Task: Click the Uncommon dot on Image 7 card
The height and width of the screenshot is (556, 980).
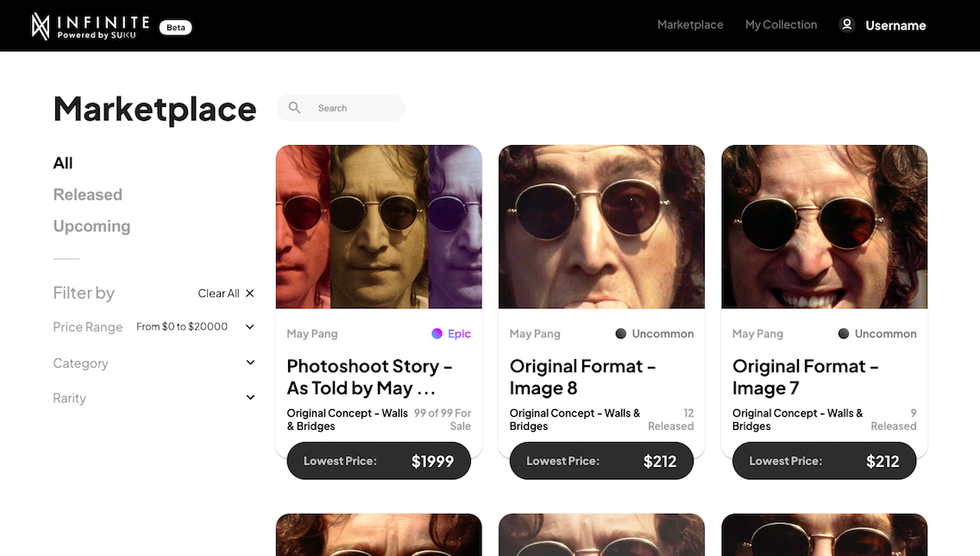Action: point(843,334)
